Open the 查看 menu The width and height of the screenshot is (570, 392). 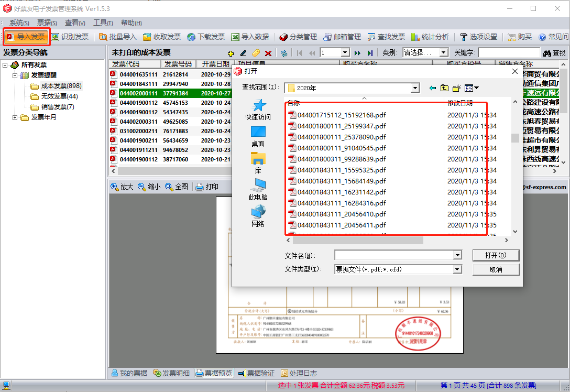[x=75, y=23]
